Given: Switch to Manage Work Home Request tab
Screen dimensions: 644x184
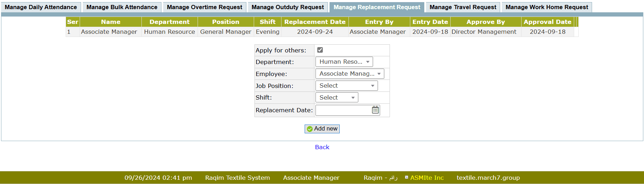Looking at the screenshot, I should (x=547, y=7).
